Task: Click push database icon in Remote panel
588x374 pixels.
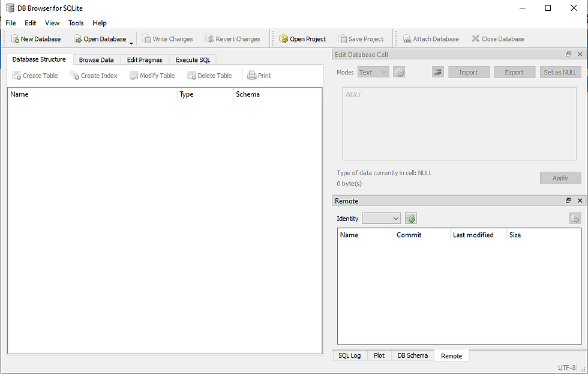Action: coord(575,219)
